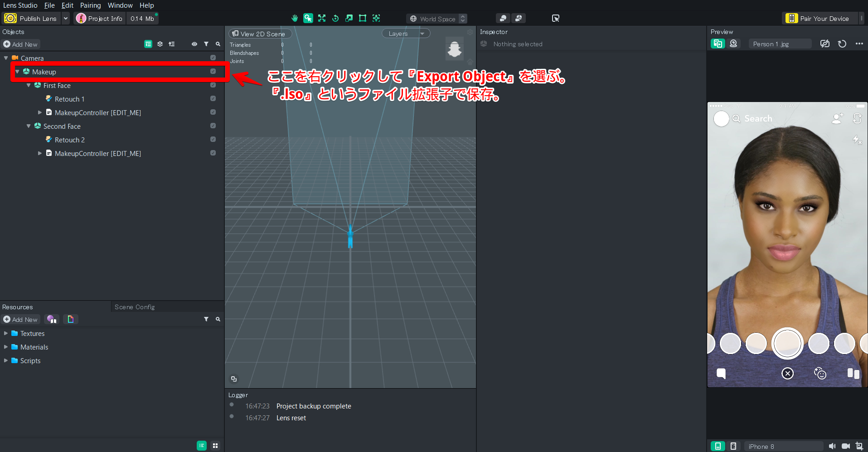
Task: Switch Resources to grid view
Action: pos(215,446)
